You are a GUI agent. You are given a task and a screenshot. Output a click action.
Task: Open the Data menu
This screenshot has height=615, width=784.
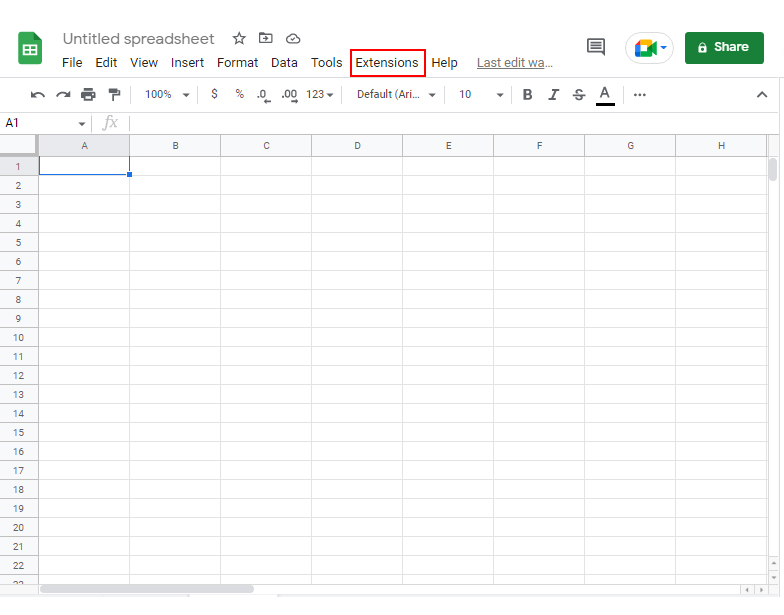[284, 62]
